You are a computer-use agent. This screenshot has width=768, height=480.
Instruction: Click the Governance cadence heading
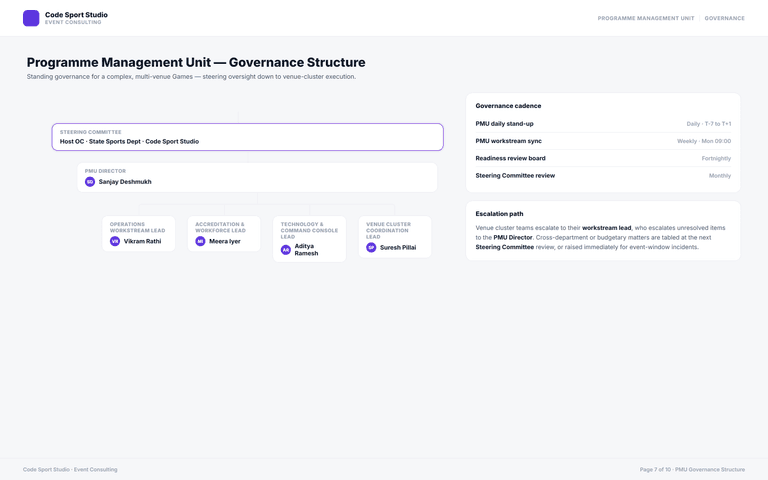tap(508, 106)
